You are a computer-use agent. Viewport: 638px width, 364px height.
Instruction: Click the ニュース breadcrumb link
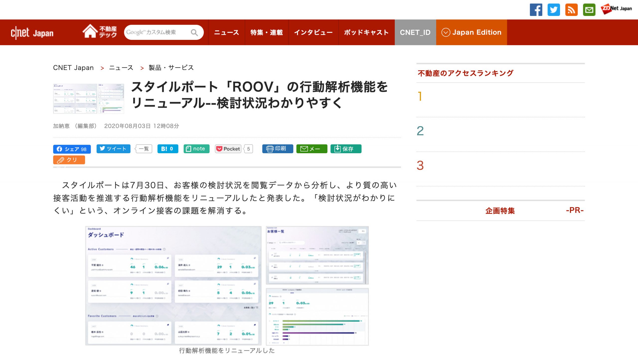(x=121, y=68)
